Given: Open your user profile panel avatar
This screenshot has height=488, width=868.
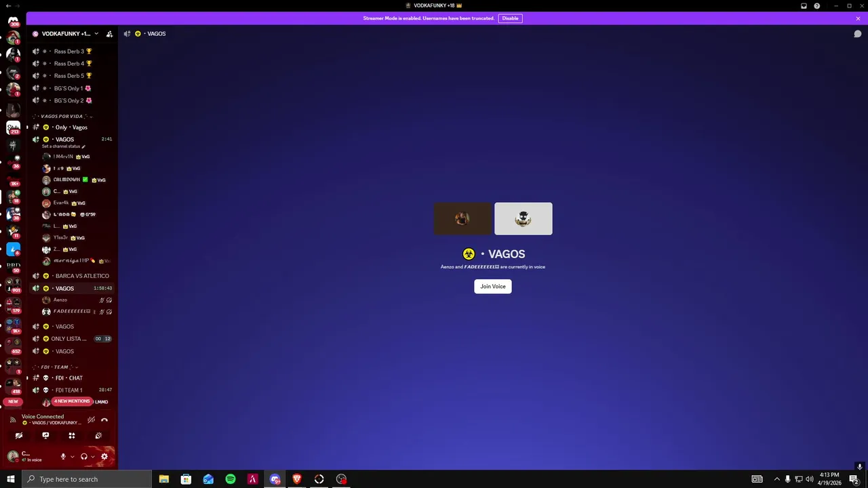Looking at the screenshot, I should tap(13, 456).
